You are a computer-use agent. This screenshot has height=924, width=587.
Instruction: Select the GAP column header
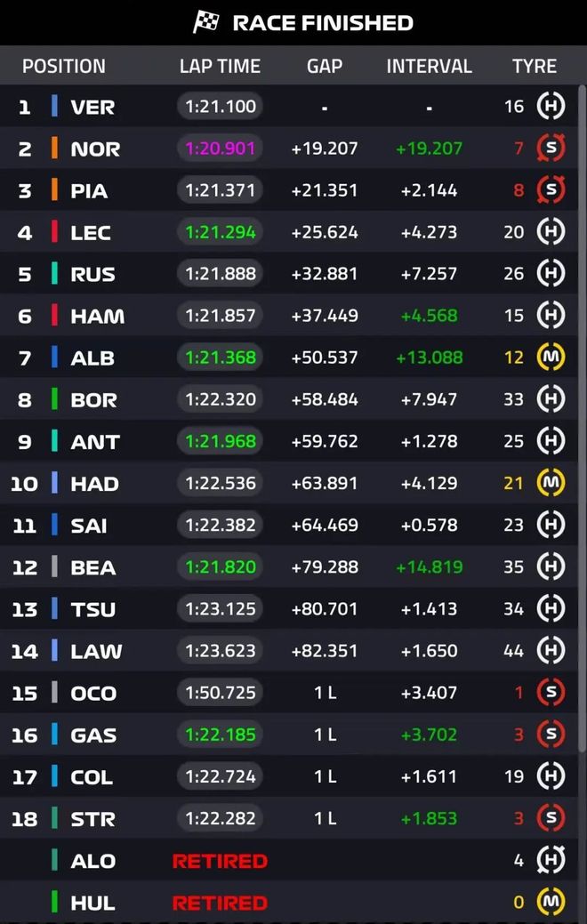point(325,66)
